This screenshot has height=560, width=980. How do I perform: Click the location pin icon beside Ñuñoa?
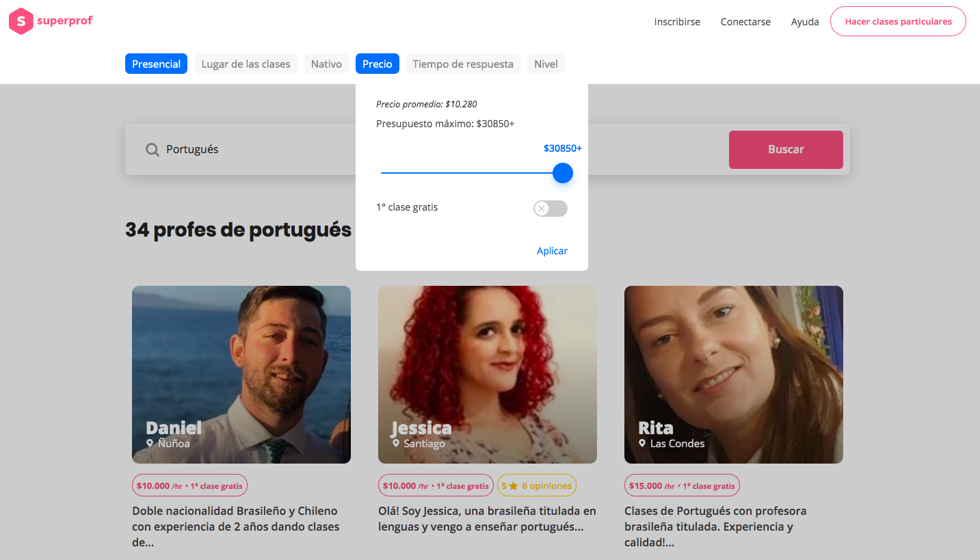pos(150,444)
